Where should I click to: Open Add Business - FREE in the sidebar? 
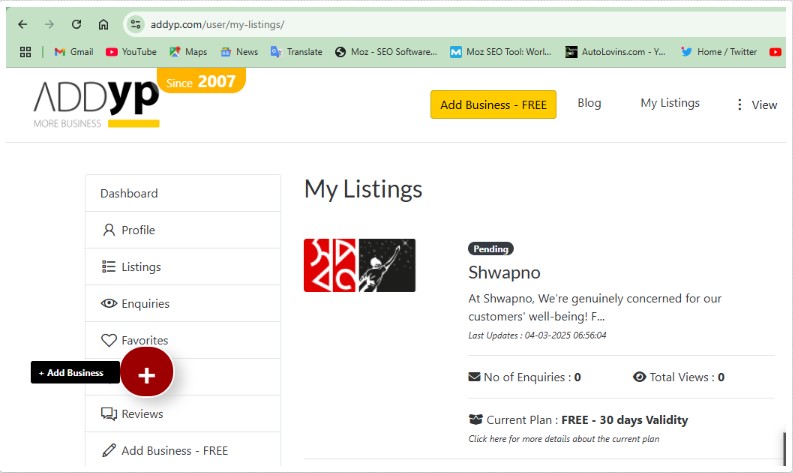coord(183,450)
